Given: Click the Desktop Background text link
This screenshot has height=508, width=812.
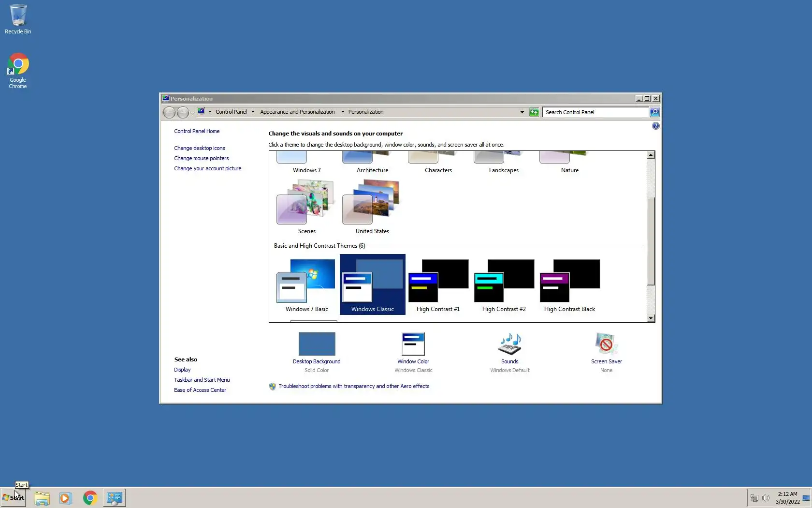Looking at the screenshot, I should coord(317,361).
